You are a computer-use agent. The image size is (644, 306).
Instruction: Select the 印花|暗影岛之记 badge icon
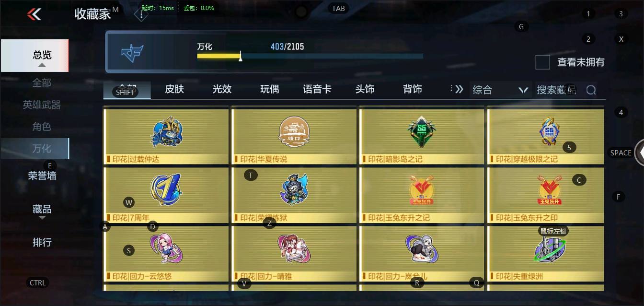[422, 131]
